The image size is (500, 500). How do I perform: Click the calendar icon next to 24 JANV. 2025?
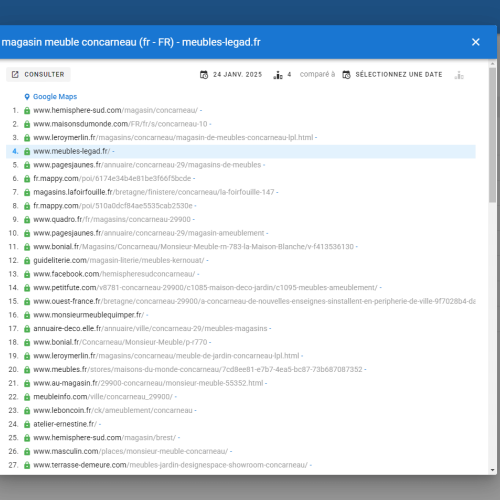click(204, 75)
